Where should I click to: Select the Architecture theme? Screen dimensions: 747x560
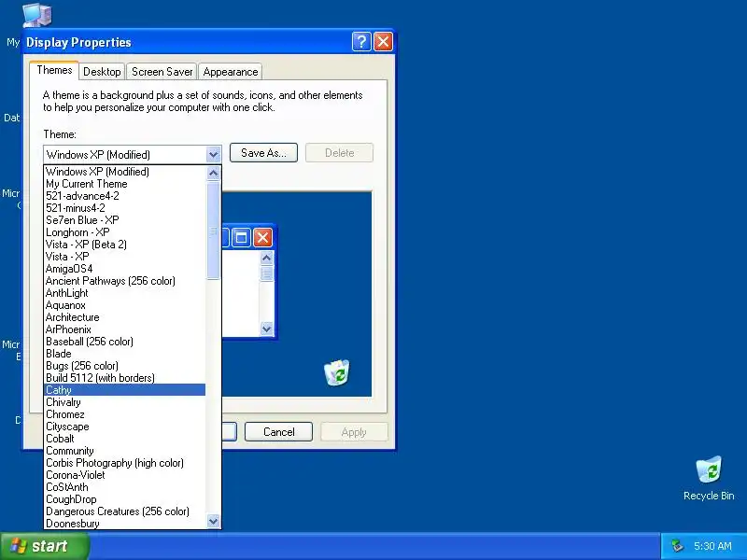(x=125, y=317)
